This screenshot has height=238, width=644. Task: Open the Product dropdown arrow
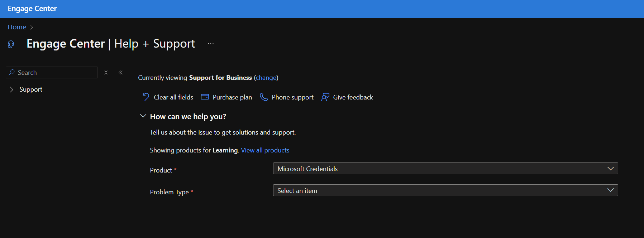click(611, 169)
